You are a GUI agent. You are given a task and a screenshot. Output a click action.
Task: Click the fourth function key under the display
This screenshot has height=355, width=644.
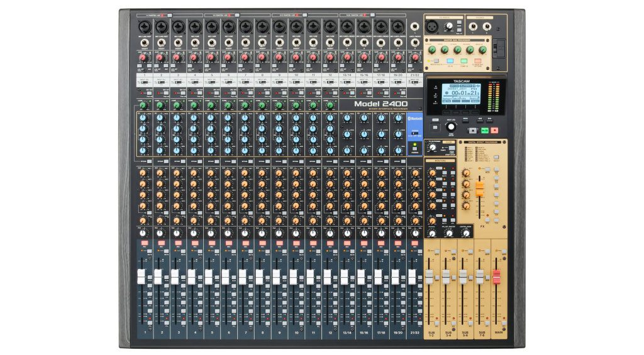475,112
